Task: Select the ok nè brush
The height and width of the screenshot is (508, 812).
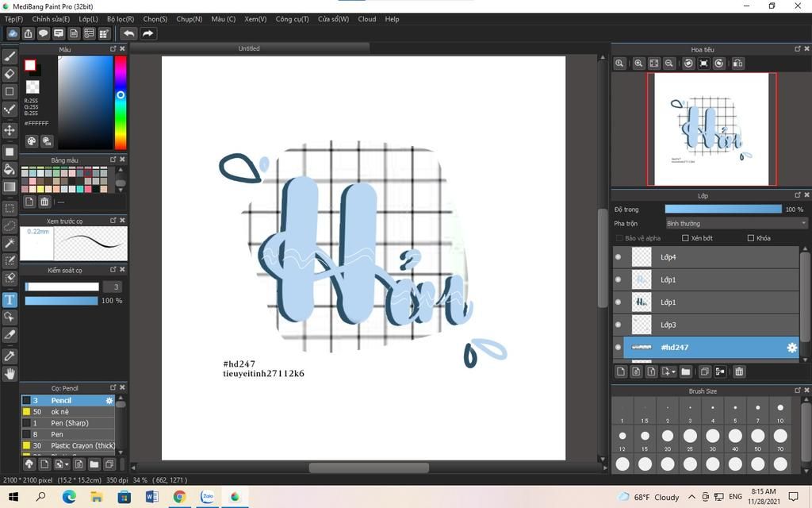Action: coord(68,412)
